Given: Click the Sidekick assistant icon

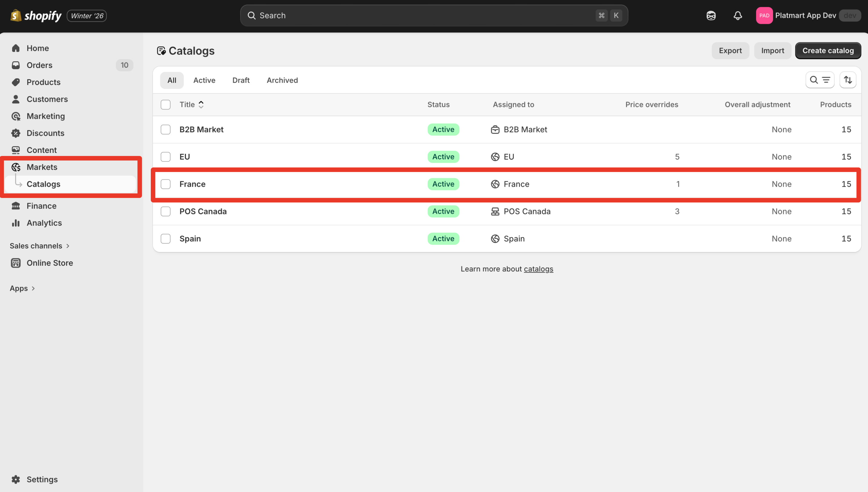Looking at the screenshot, I should [711, 15].
